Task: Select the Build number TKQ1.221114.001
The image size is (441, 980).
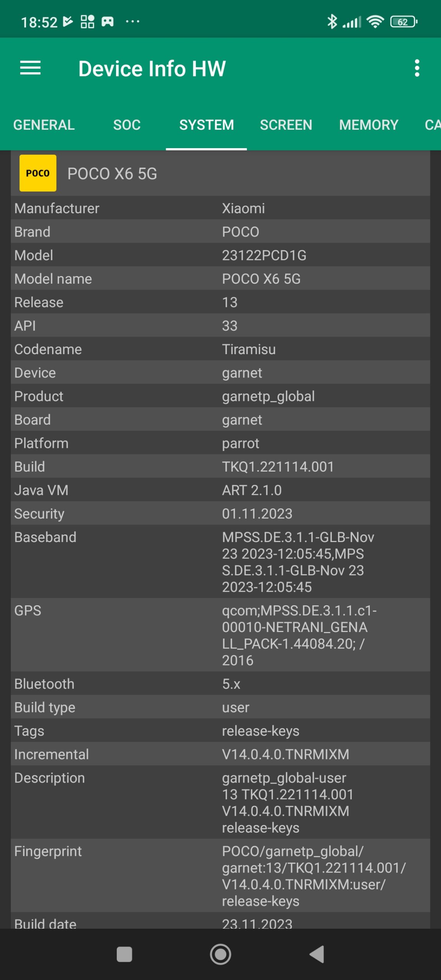Action: [278, 467]
